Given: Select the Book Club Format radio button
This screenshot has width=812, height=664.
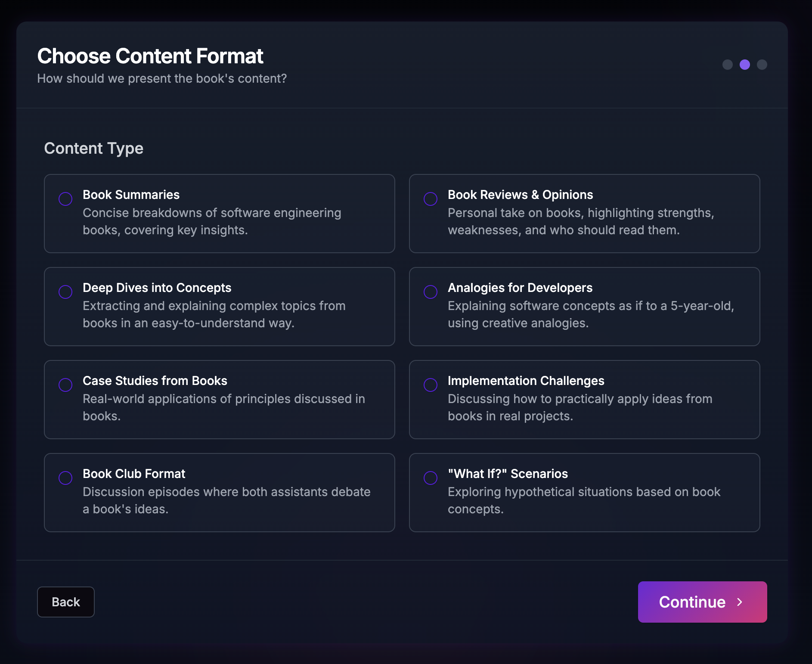Looking at the screenshot, I should pos(65,478).
